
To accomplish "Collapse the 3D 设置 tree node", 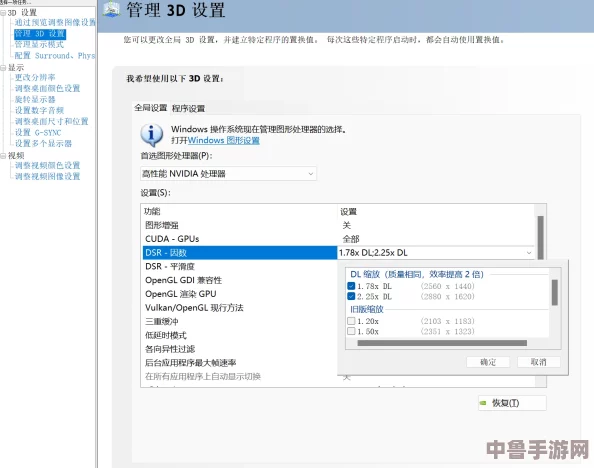I will (x=3, y=13).
